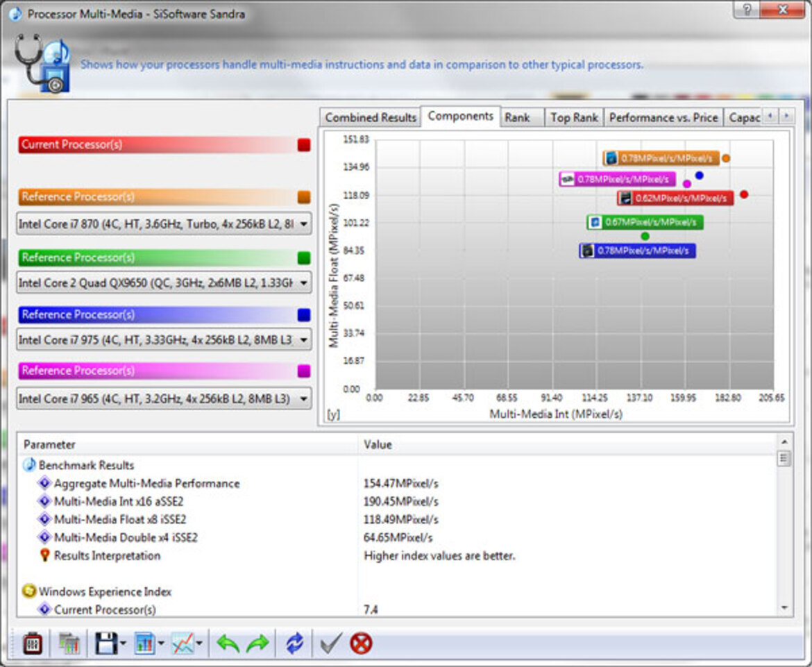This screenshot has width=812, height=667.
Task: Click the bar chart view icon
Action: [x=145, y=643]
